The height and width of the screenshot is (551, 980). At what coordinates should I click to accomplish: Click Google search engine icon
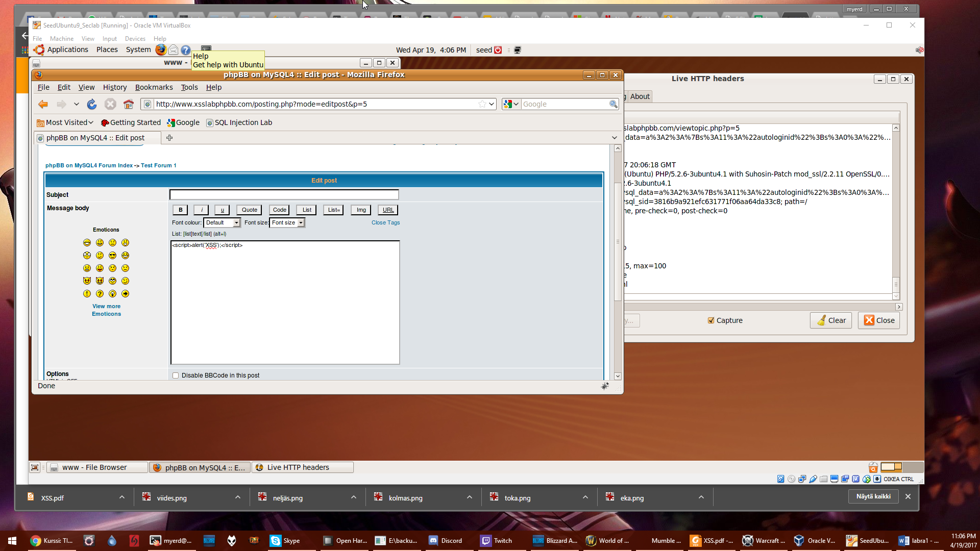[x=508, y=104]
